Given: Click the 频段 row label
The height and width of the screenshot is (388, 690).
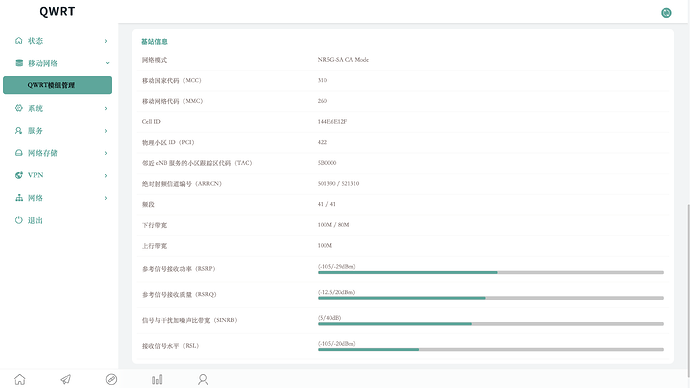Looking at the screenshot, I should click(x=148, y=205).
